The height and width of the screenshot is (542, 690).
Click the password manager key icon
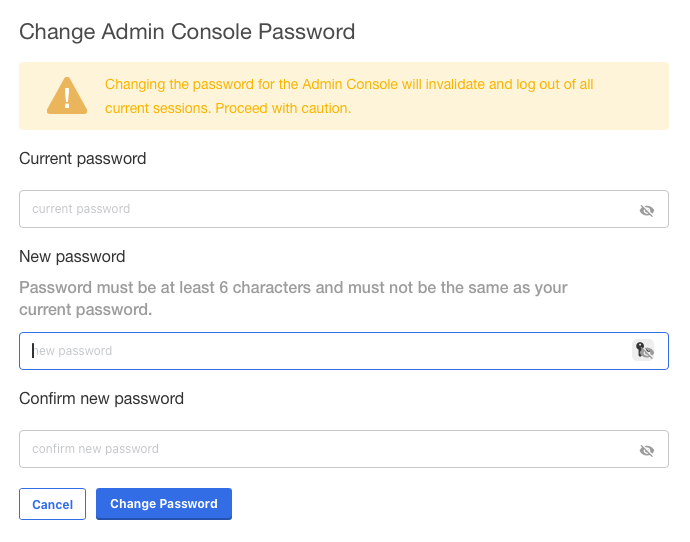coord(643,350)
